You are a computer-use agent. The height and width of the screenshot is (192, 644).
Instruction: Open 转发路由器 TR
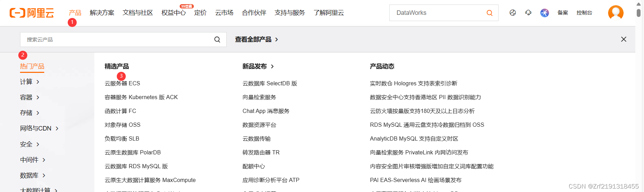pyautogui.click(x=261, y=152)
